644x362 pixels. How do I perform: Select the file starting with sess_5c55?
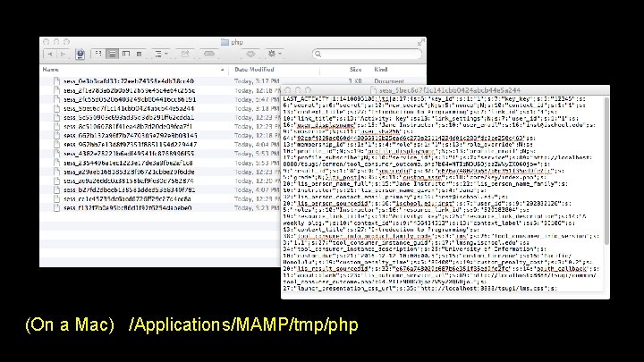pos(129,117)
